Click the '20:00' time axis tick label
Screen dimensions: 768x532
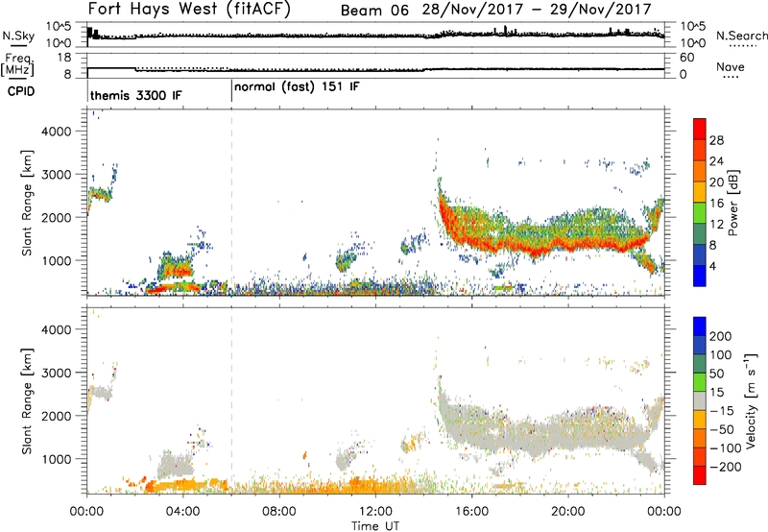pyautogui.click(x=568, y=512)
